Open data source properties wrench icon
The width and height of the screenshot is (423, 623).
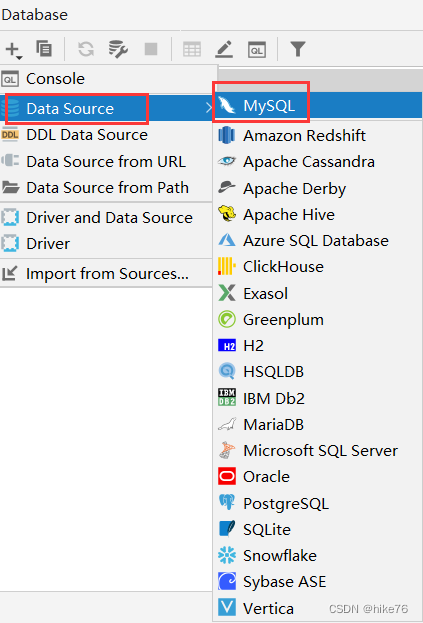tap(118, 49)
